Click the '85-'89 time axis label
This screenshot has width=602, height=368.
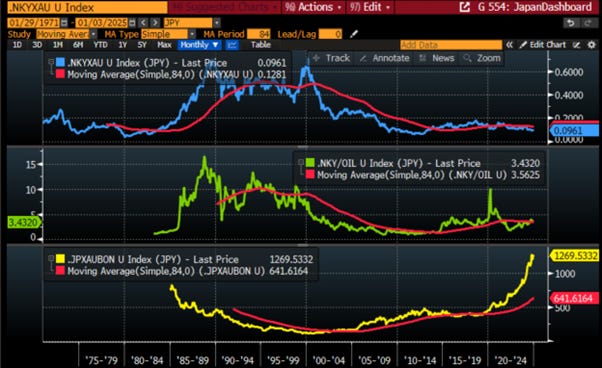point(192,361)
